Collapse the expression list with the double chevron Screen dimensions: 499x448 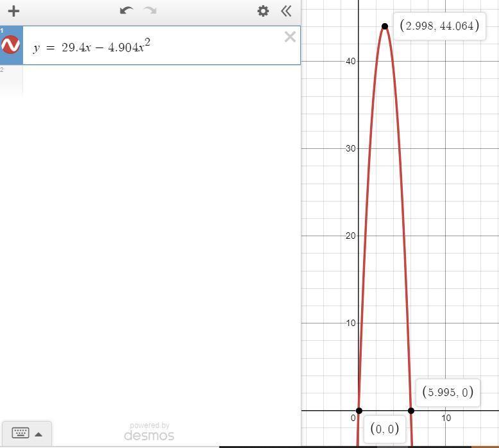[x=286, y=11]
